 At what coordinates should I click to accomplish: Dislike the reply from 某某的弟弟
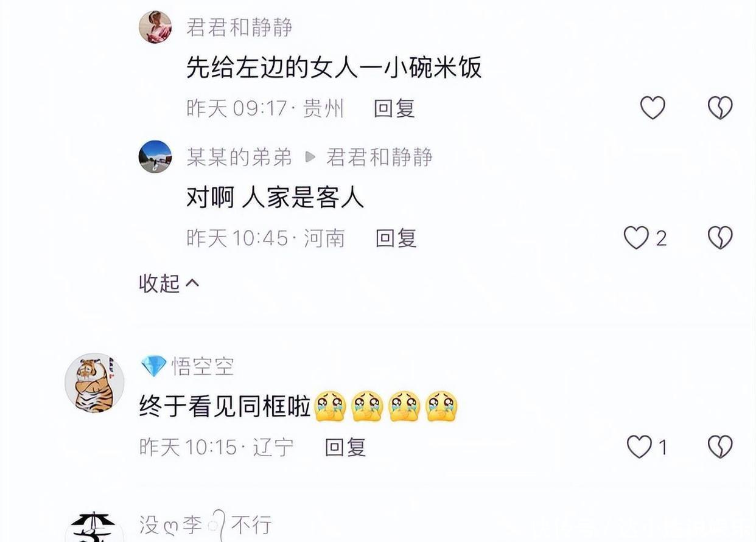click(x=719, y=238)
